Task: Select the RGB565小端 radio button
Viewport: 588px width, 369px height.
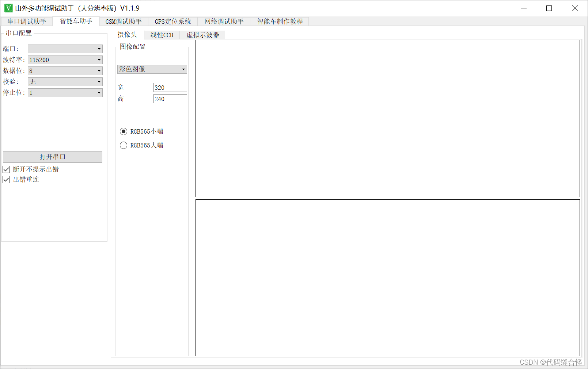Action: pyautogui.click(x=124, y=131)
